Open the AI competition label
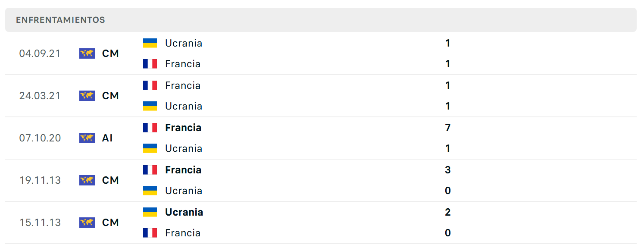The height and width of the screenshot is (251, 644). point(107,138)
